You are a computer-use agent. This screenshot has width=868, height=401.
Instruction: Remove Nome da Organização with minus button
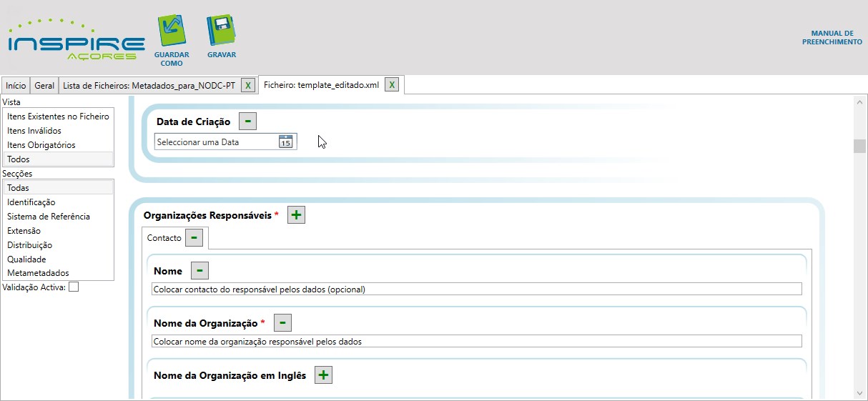tap(282, 323)
